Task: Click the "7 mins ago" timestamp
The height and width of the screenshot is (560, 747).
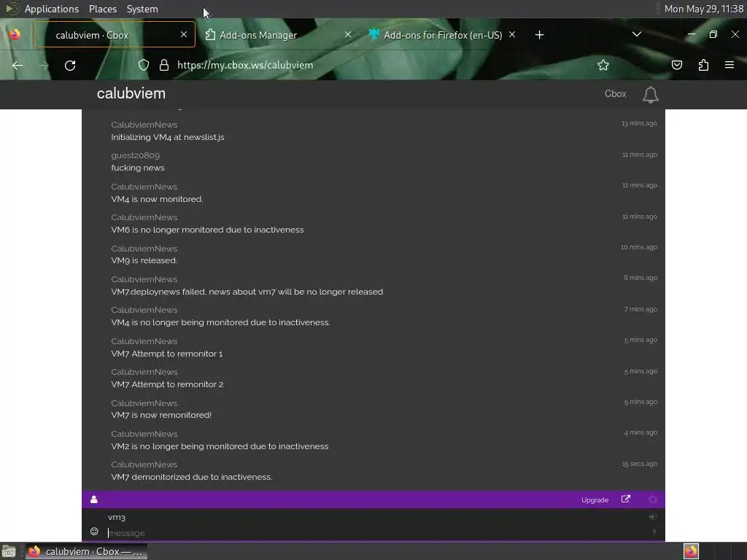Action: (640, 309)
